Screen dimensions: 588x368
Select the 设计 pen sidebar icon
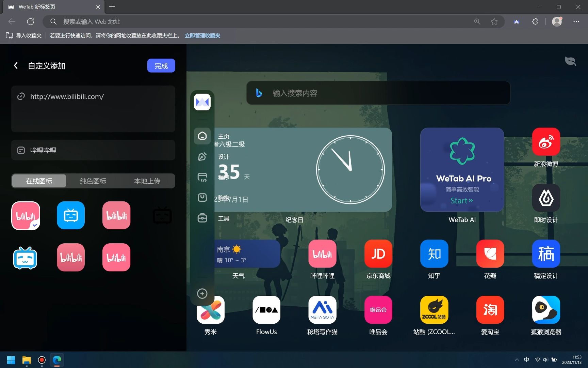pos(202,156)
